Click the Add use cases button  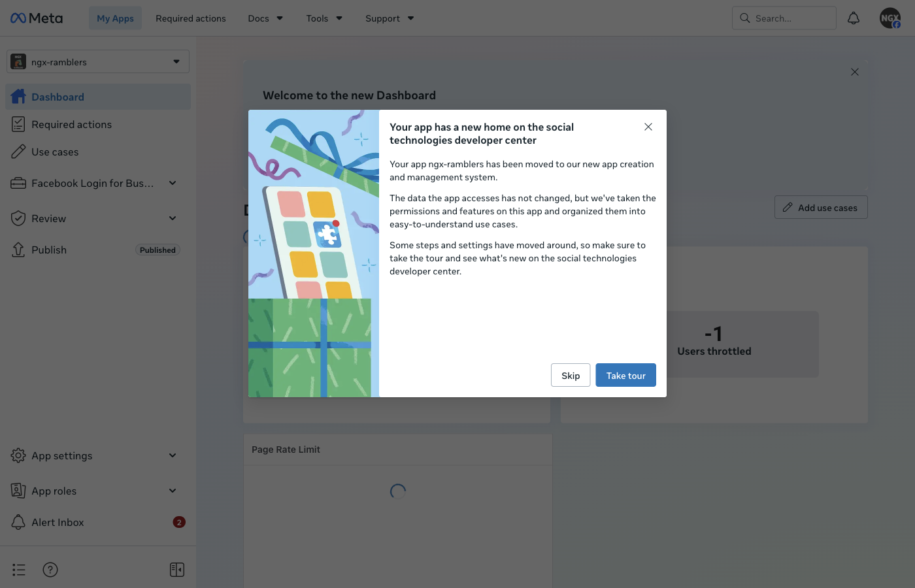[x=821, y=207]
